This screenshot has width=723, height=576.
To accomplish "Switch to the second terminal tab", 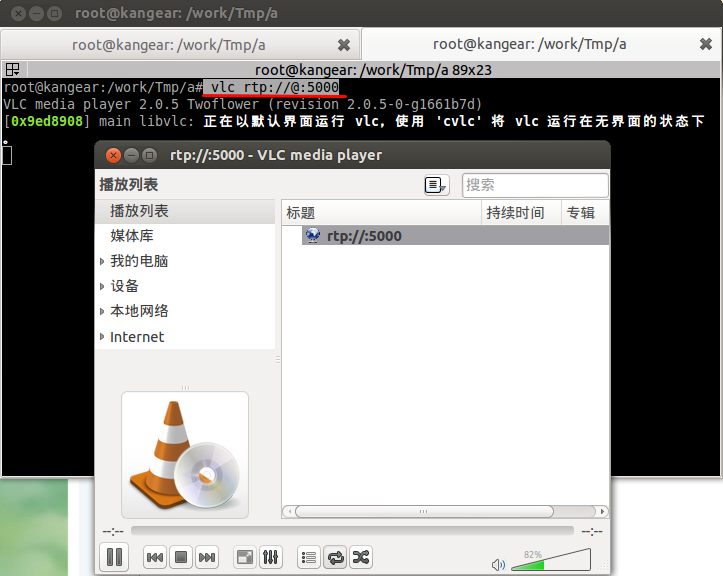I will (541, 44).
